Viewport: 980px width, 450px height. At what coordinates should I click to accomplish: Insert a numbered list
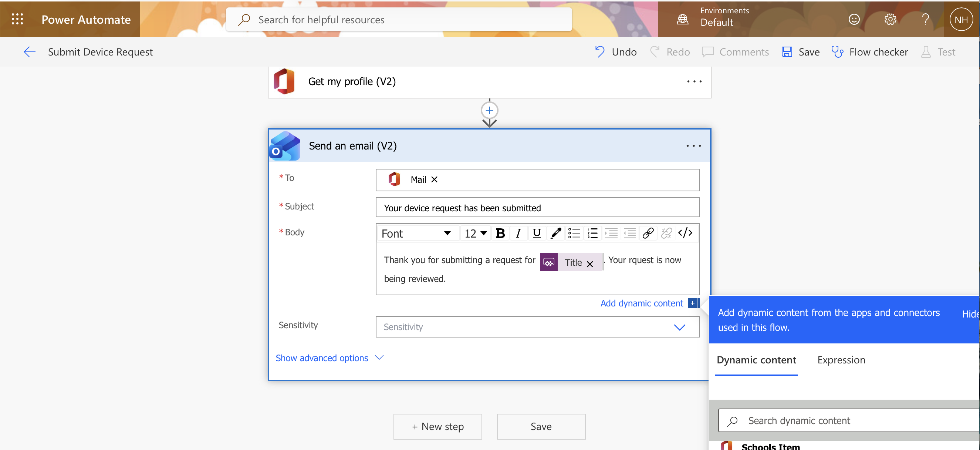(x=592, y=233)
